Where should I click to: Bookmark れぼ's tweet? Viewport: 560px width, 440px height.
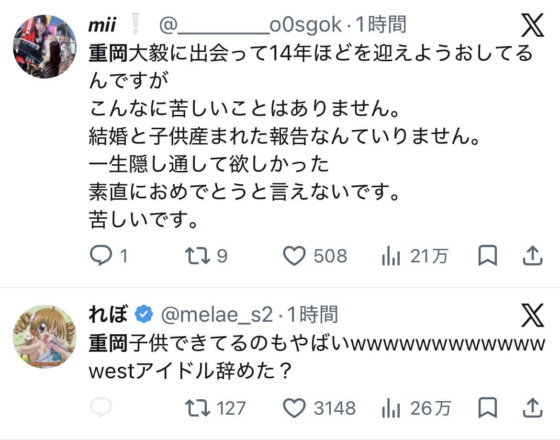coord(488,408)
